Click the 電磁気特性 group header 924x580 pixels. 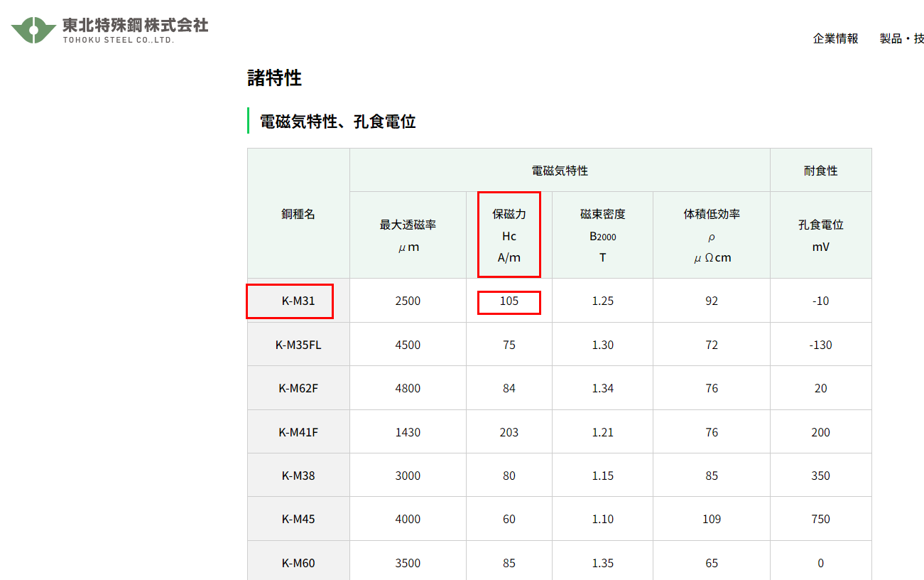[x=560, y=171]
